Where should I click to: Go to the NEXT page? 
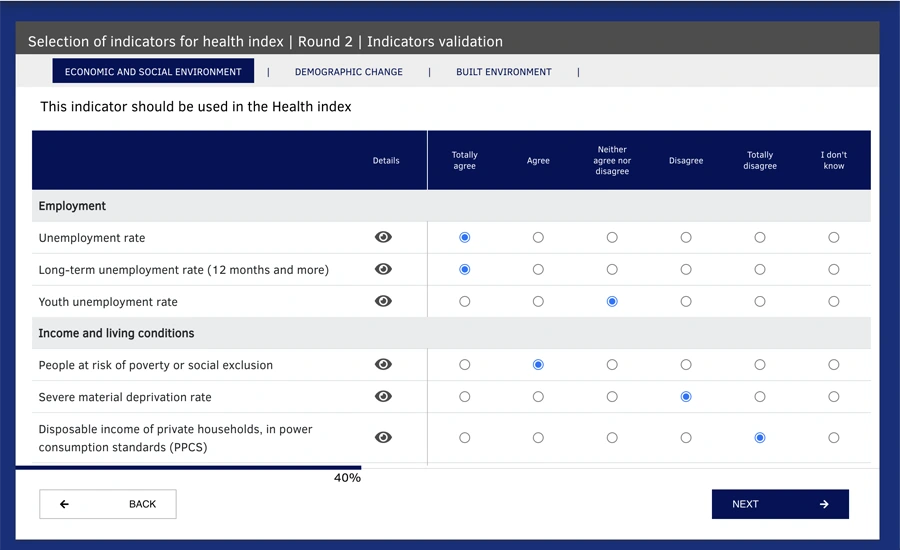click(x=780, y=504)
